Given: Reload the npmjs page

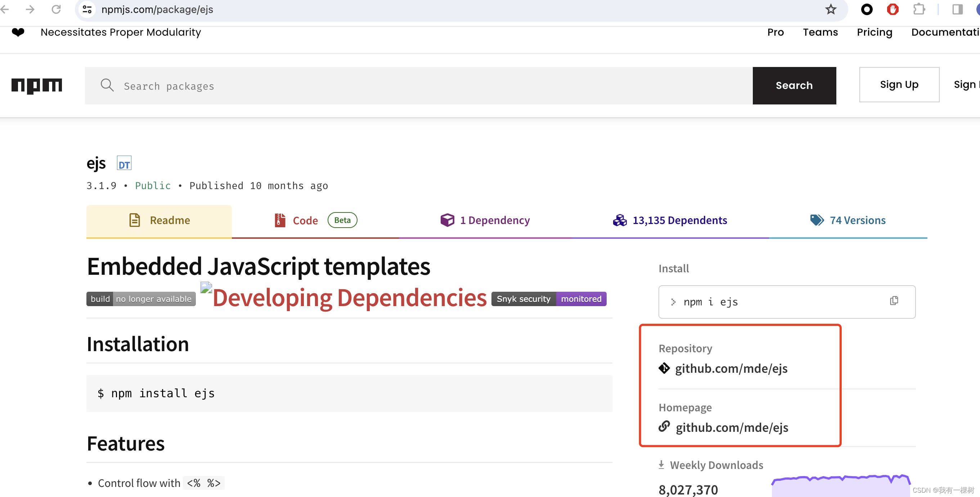Looking at the screenshot, I should click(x=56, y=9).
